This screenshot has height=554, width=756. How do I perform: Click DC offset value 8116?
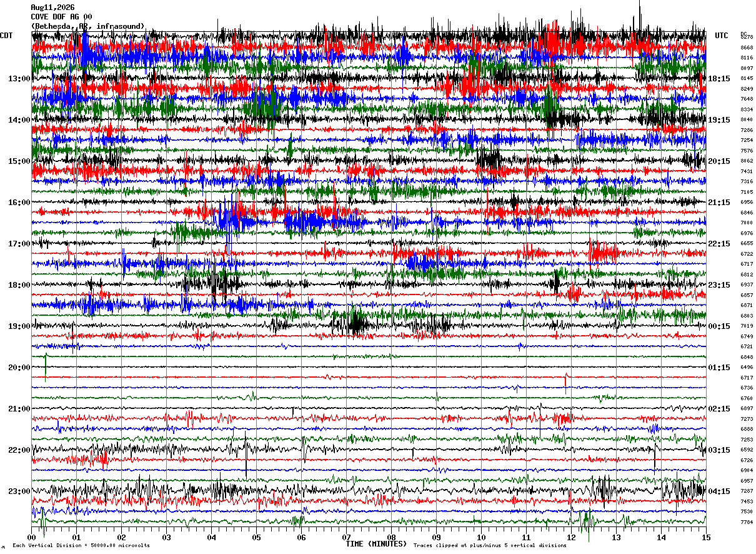pyautogui.click(x=747, y=58)
